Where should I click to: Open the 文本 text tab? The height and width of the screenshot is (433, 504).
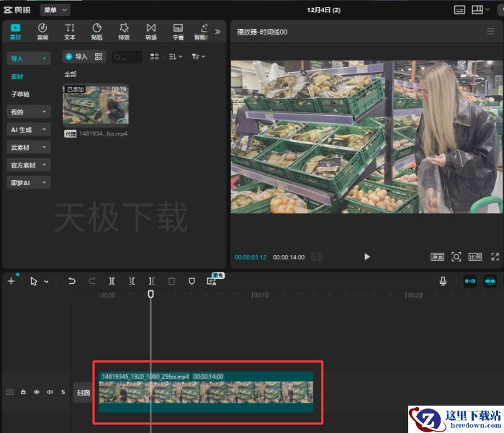69,32
